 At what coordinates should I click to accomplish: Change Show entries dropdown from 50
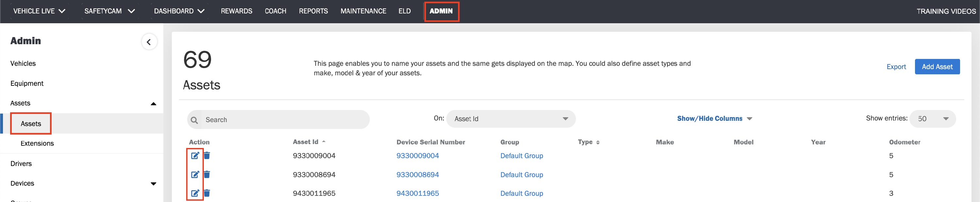pos(932,119)
